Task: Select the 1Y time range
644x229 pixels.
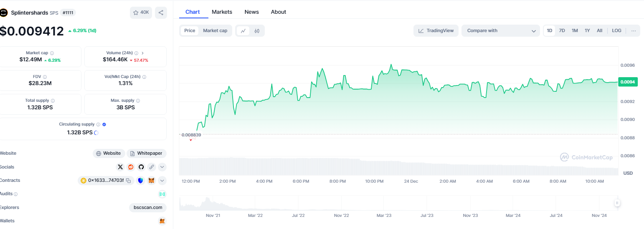Action: tap(587, 30)
